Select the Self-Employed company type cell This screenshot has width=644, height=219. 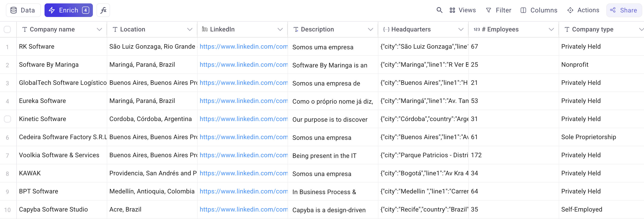point(601,209)
